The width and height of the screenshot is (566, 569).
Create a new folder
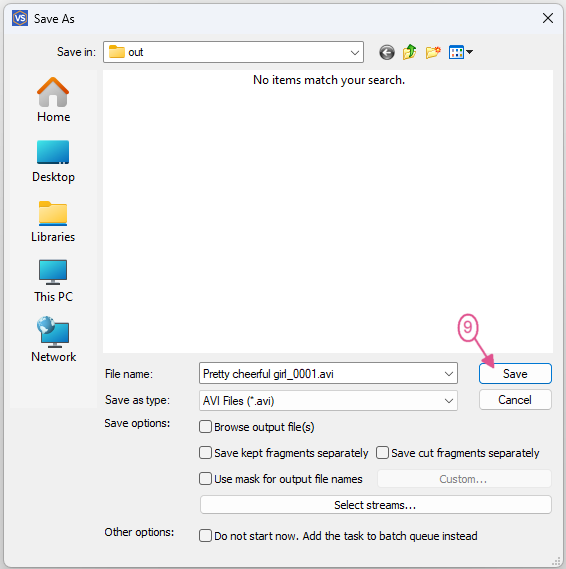(x=433, y=52)
